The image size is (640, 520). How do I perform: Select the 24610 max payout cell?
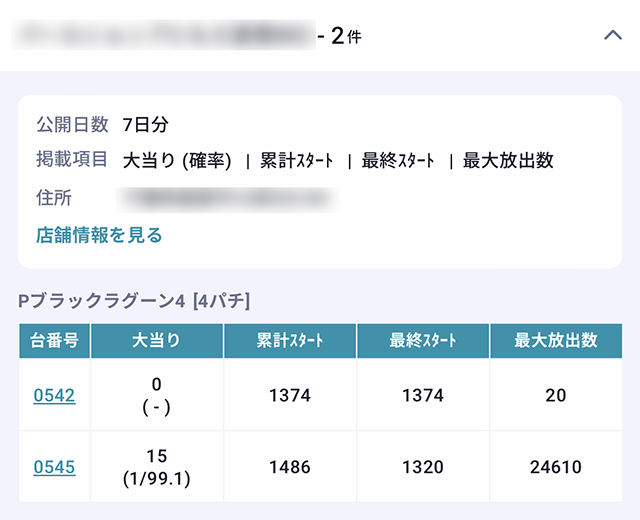point(556,467)
